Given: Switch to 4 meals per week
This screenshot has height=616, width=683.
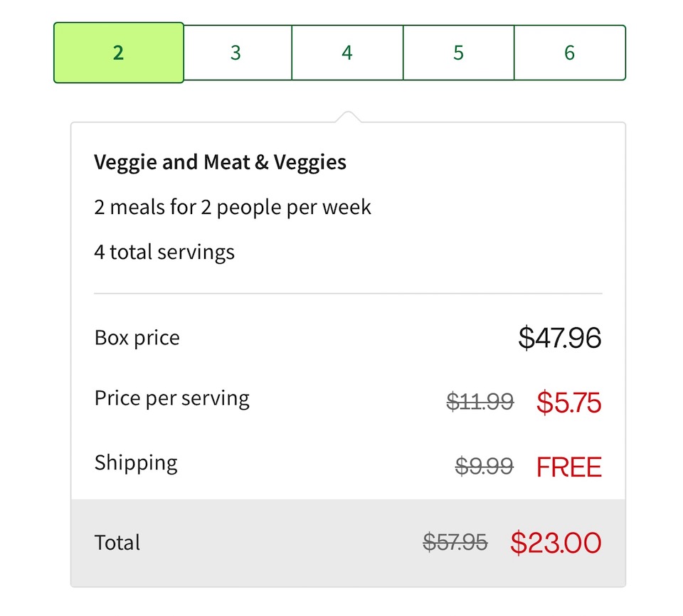Looking at the screenshot, I should click(x=347, y=53).
